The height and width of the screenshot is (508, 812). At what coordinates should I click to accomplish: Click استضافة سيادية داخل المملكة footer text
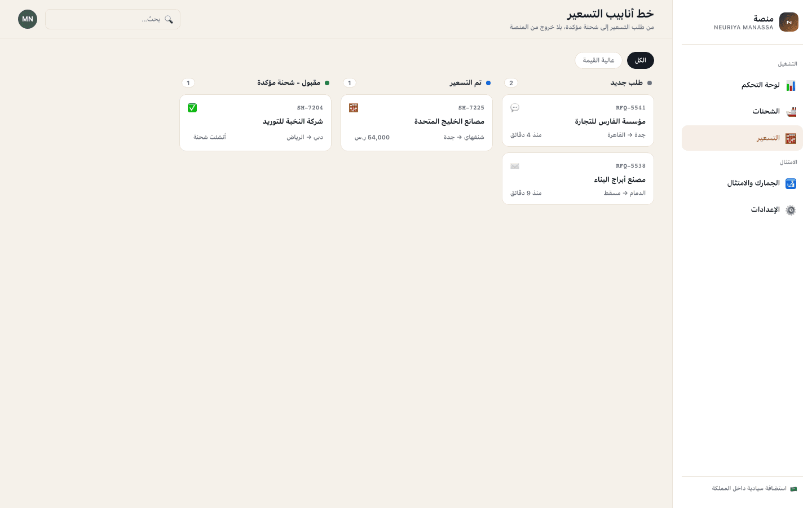[749, 489]
